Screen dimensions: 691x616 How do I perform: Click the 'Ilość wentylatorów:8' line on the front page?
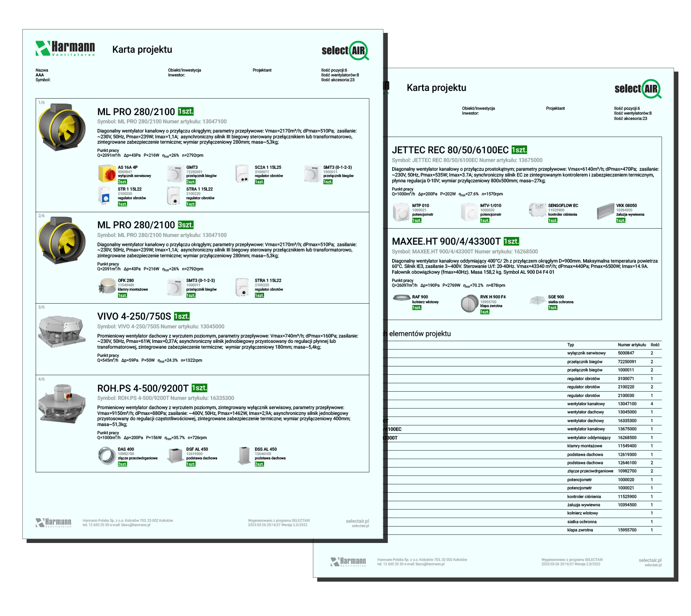click(x=340, y=75)
